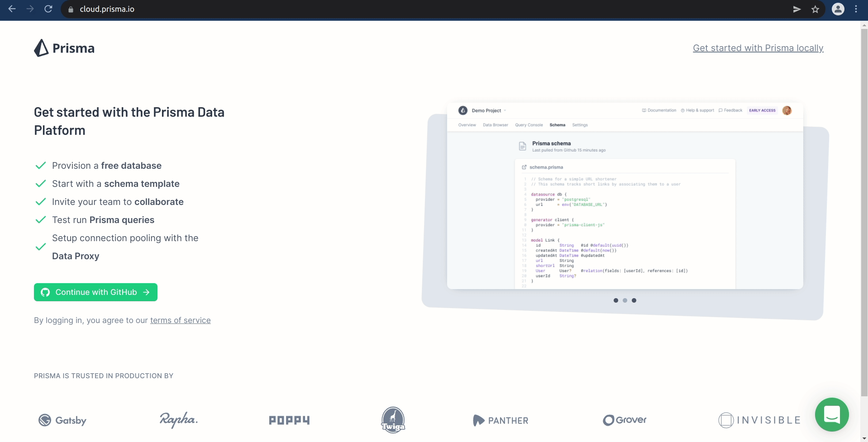Click the EARLY ACCESS badge
The image size is (868, 442).
(762, 110)
